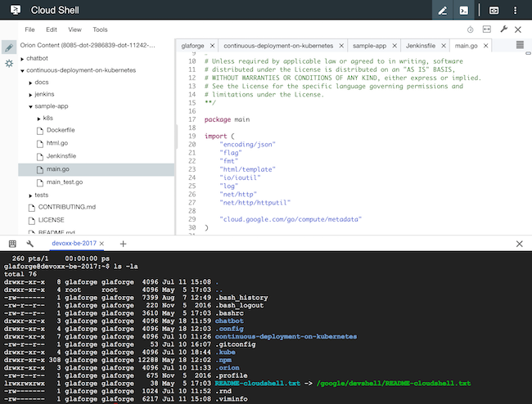Expand the docs folder
The width and height of the screenshot is (532, 404).
(x=30, y=83)
